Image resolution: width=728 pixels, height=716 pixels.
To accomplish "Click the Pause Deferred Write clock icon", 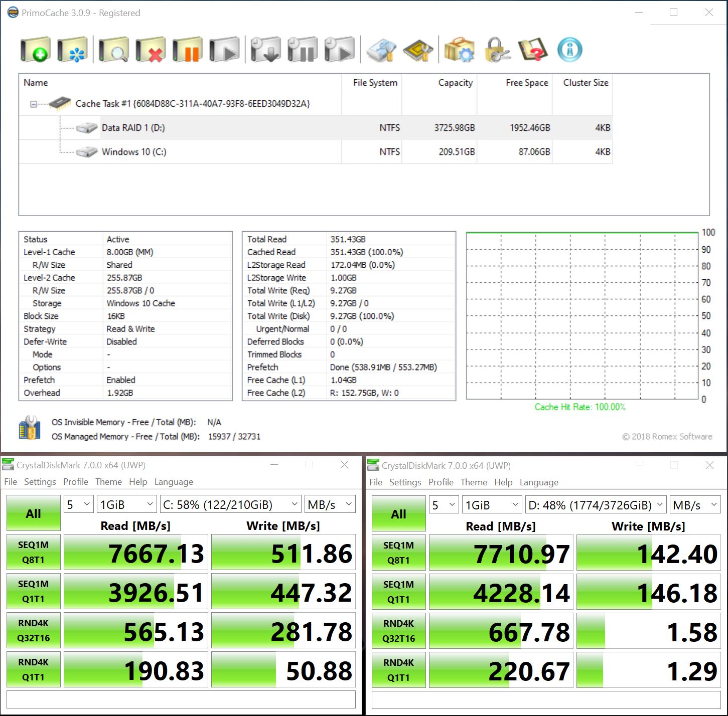I will coord(303,50).
